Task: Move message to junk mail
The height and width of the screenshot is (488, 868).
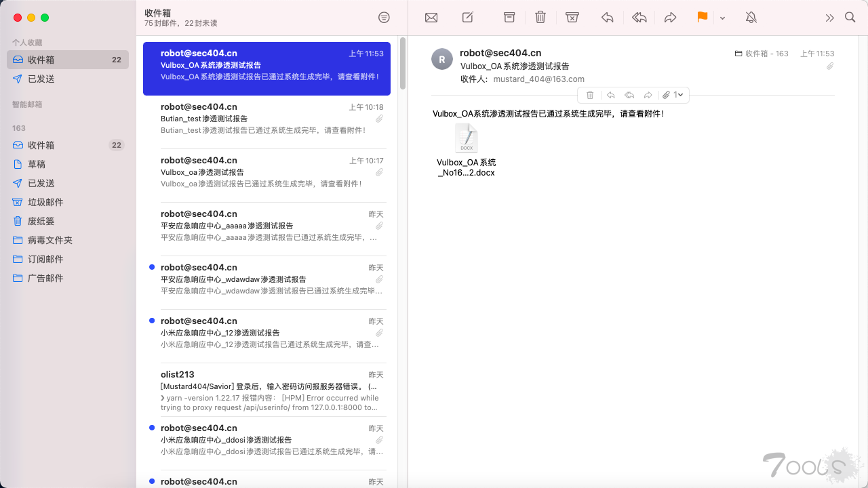Action: tap(572, 18)
